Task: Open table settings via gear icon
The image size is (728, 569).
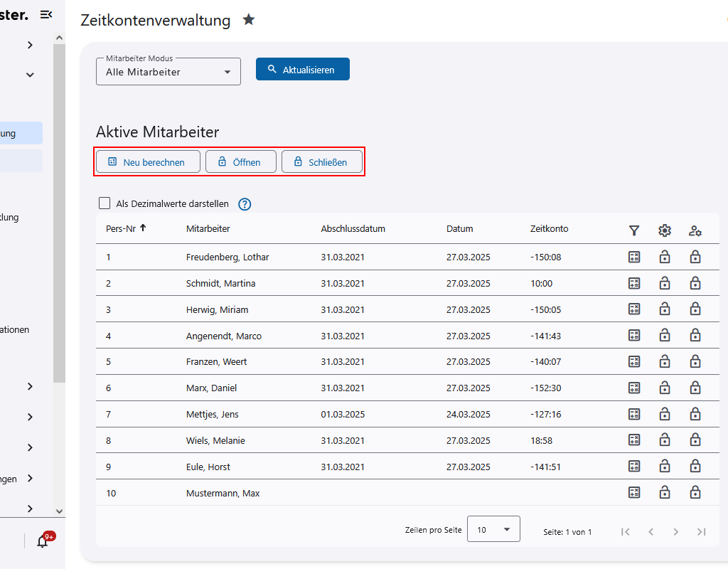Action: [x=665, y=230]
